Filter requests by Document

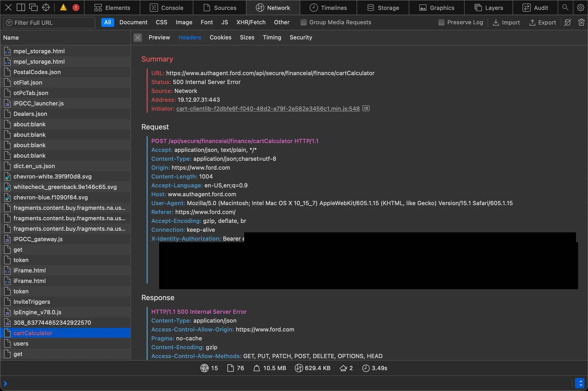click(133, 22)
